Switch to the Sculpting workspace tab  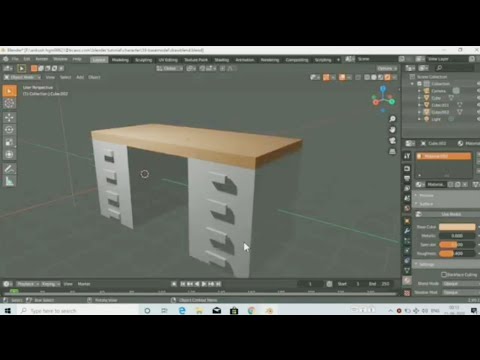pyautogui.click(x=144, y=60)
